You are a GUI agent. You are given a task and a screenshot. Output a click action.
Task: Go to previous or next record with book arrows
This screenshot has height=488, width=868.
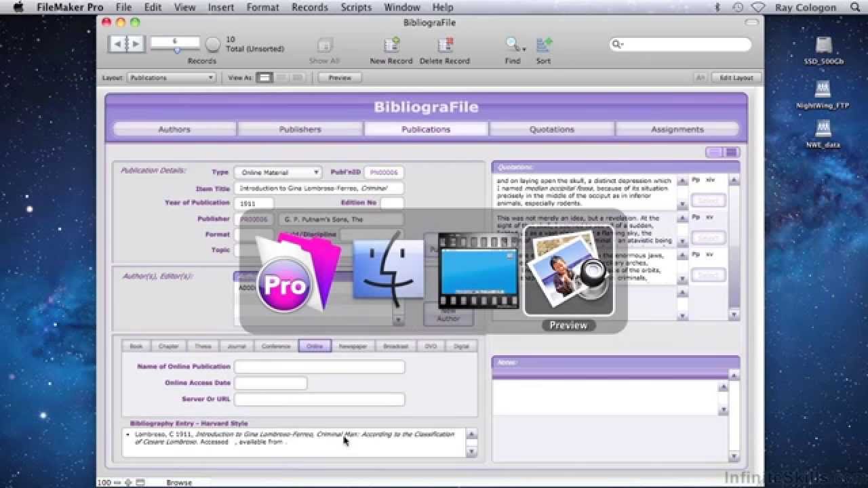pyautogui.click(x=126, y=44)
